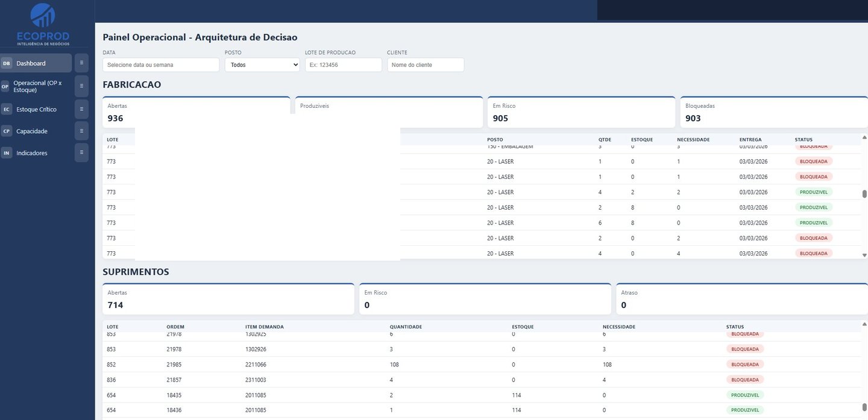Click the CP Capacidade icon
Viewport: 868px width, 420px height.
7,131
